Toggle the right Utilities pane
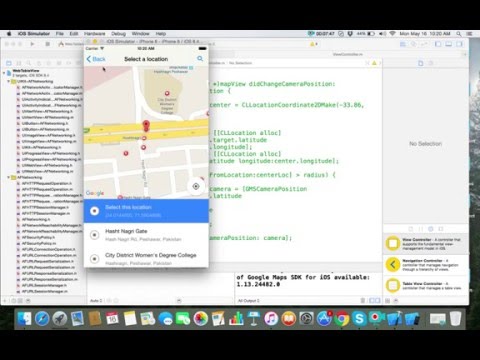Screen dimensions: 480x360 point(460,44)
